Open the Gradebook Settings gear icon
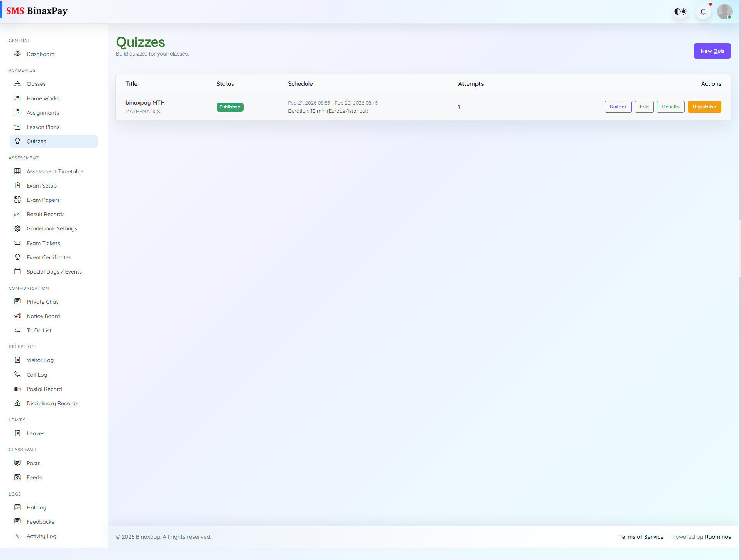741x560 pixels. point(18,228)
